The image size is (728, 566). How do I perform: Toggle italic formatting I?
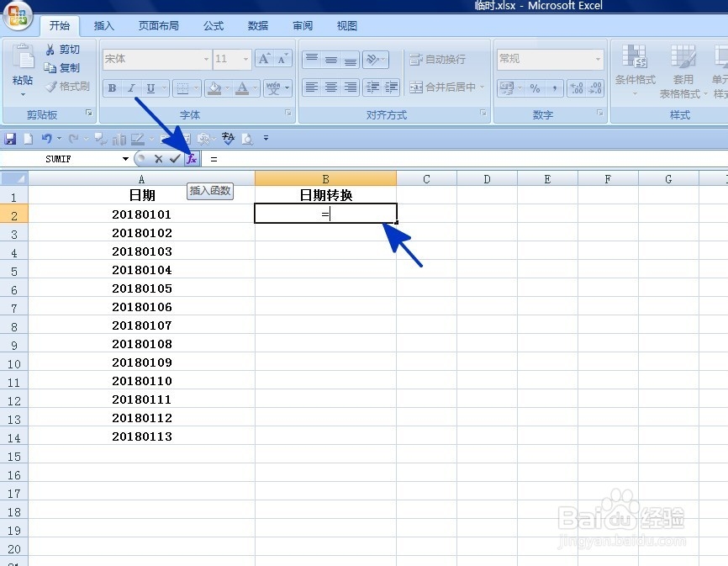(x=131, y=87)
